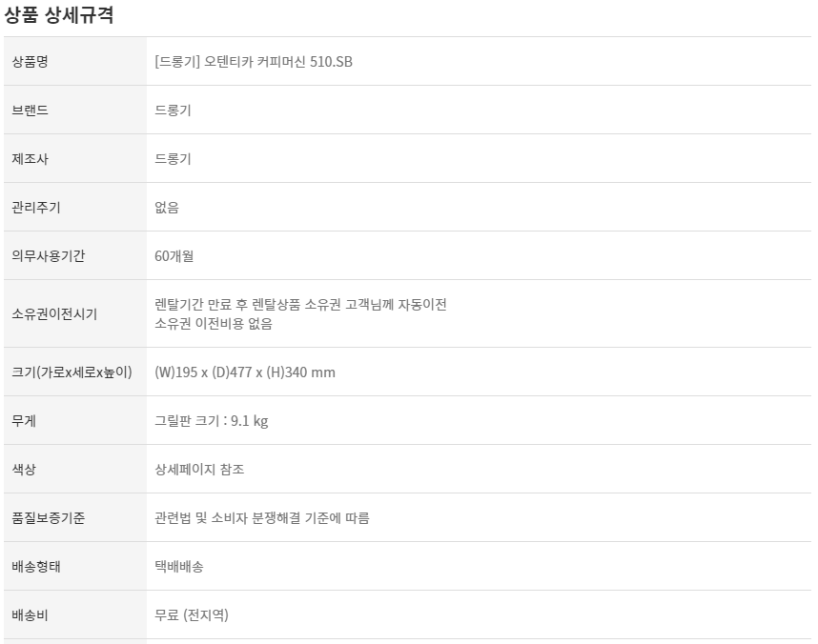Click the 크기(가로x세로x높이) row label
Screen dimensions: 818x644
[72, 372]
